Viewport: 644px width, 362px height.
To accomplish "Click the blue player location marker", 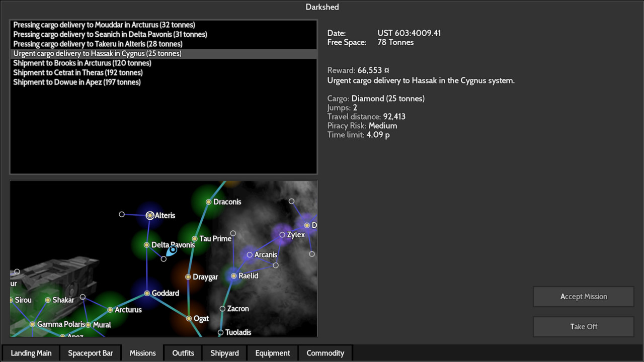I will pos(173,250).
